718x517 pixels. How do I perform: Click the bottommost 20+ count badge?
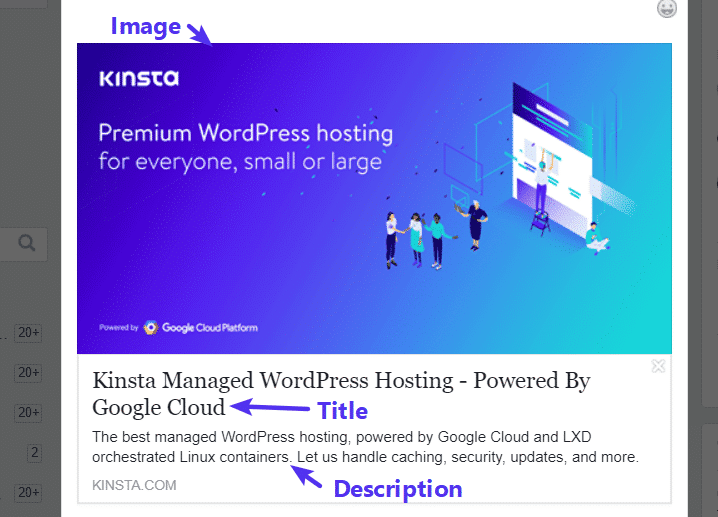[28, 493]
